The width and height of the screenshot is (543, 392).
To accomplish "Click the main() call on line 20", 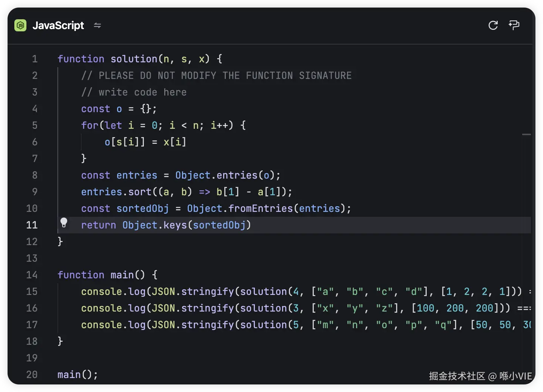I will (77, 375).
